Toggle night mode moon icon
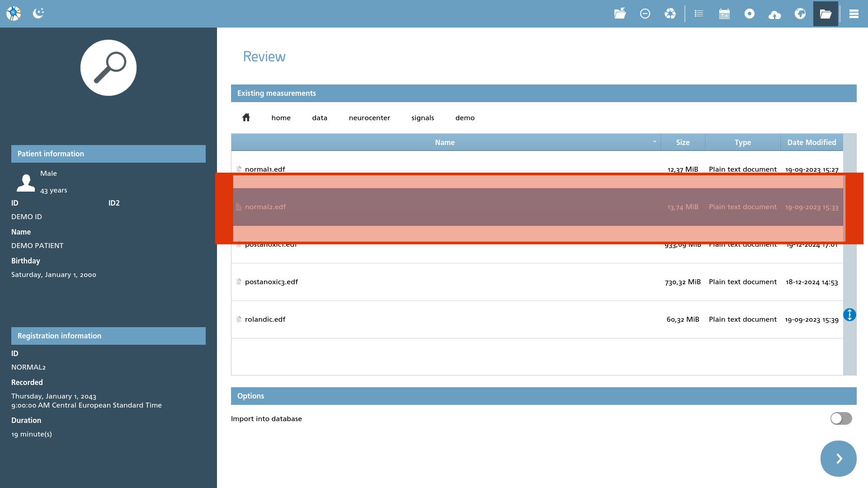Viewport: 868px width, 488px height. point(38,14)
